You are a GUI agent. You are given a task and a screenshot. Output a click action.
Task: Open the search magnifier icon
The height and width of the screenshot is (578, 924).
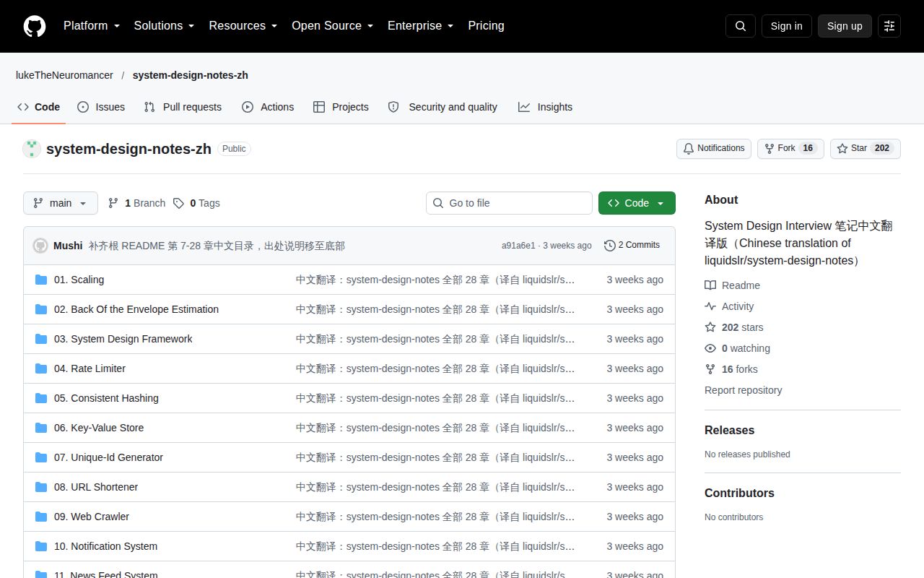(x=741, y=26)
